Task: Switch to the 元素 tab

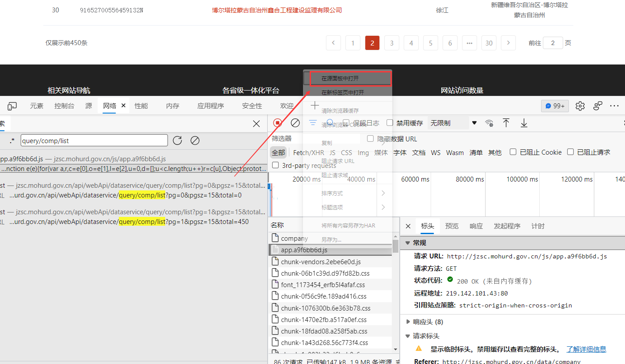Action: point(37,106)
